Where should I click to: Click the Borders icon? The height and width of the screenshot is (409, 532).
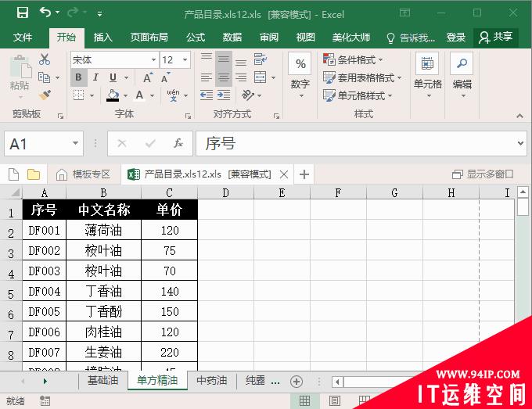coord(79,95)
